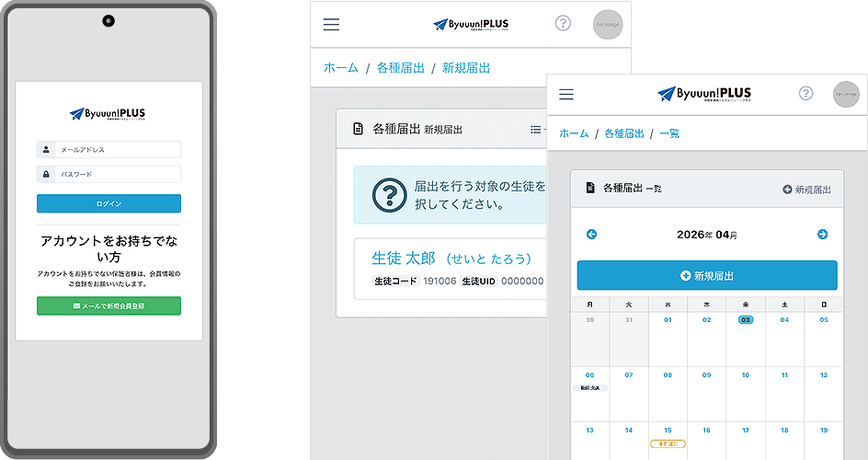Open the hamburger menu in the 新規届出 window
Image resolution: width=868 pixels, height=460 pixels.
tap(331, 24)
